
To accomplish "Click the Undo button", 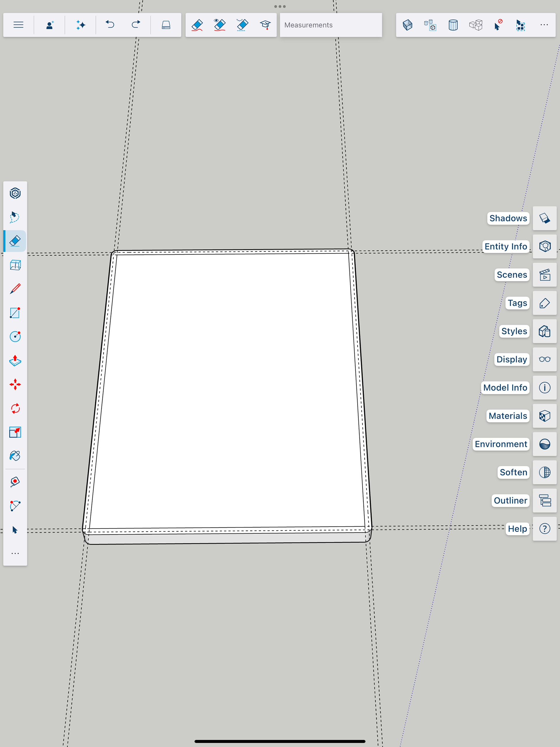I will (x=110, y=25).
